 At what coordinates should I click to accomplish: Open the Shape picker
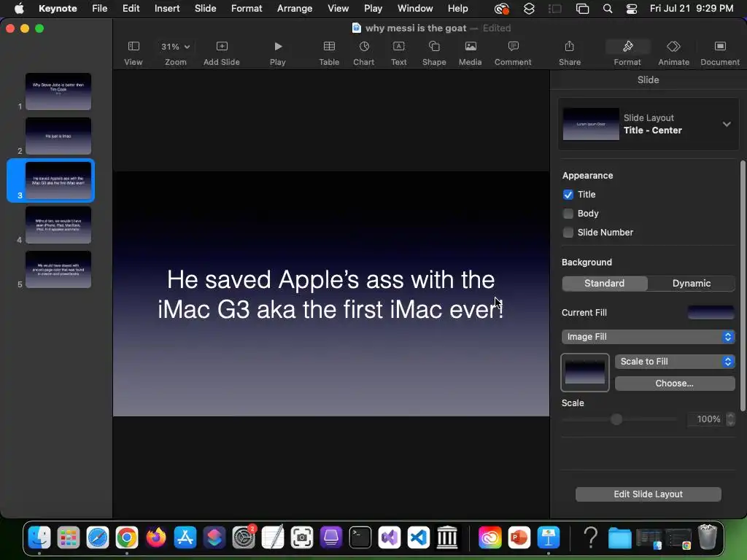point(434,52)
